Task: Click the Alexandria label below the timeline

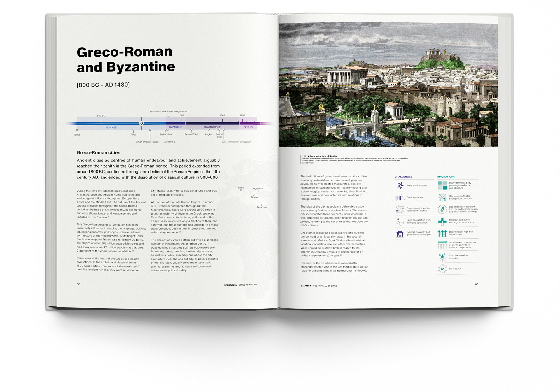Action: click(170, 142)
